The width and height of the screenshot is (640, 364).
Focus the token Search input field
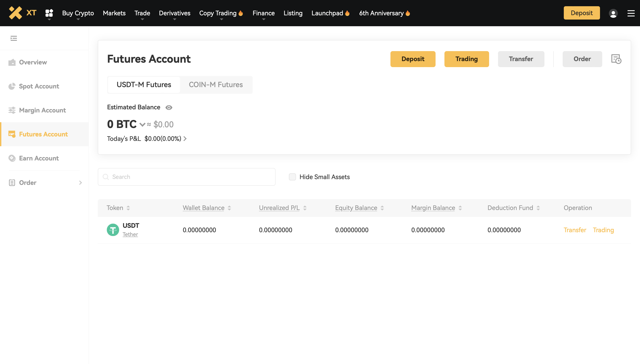(x=186, y=177)
